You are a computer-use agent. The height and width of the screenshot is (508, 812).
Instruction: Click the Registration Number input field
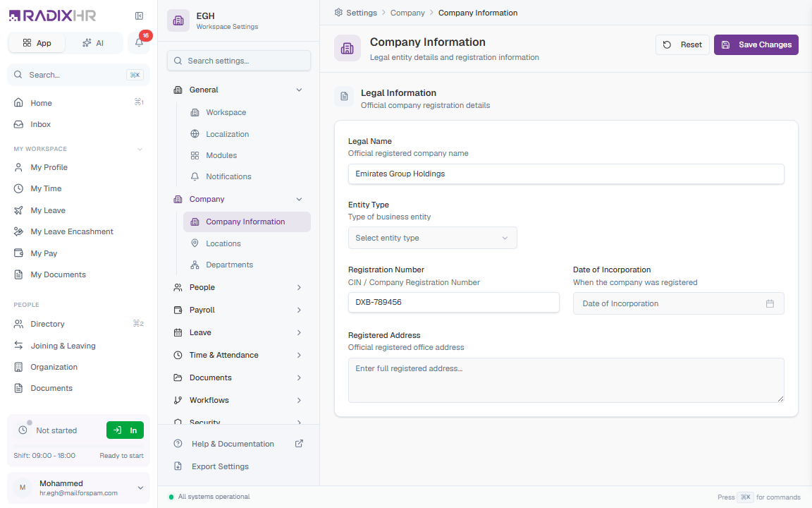point(454,302)
